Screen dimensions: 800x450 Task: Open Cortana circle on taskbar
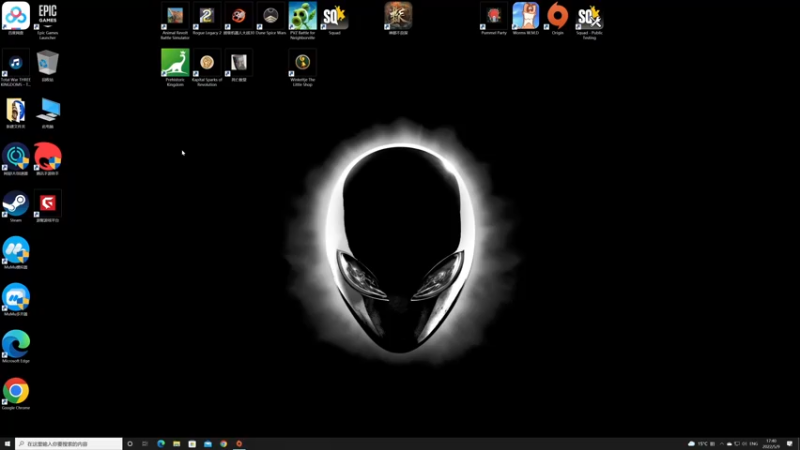click(x=130, y=444)
